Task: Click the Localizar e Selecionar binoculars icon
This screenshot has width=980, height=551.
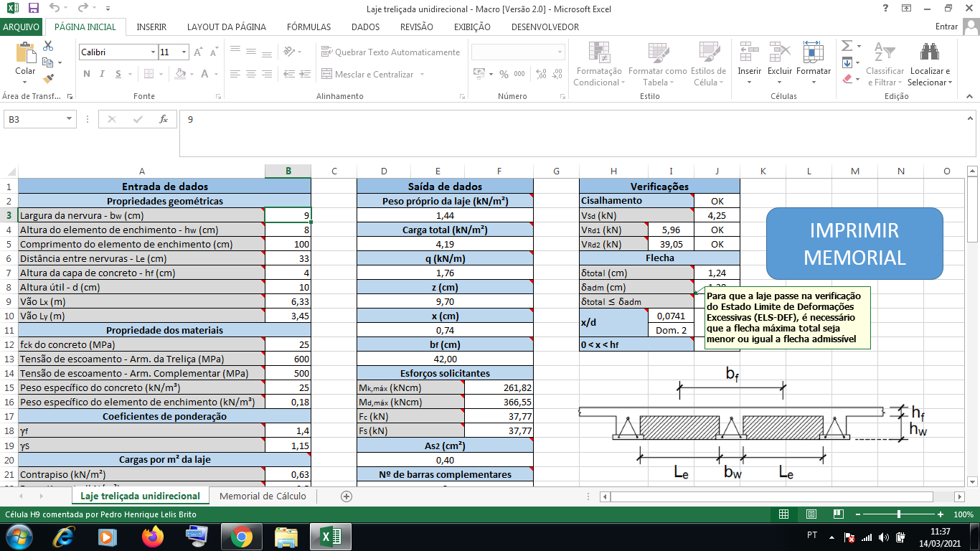Action: click(930, 52)
